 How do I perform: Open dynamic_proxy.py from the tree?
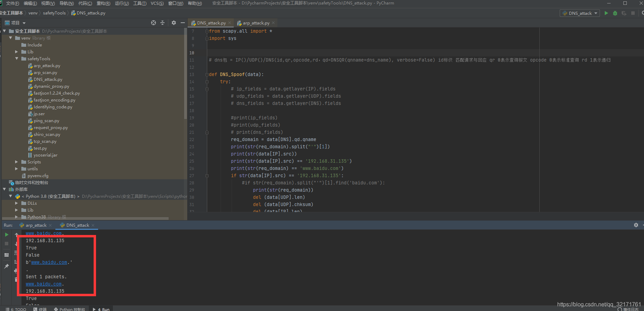(51, 86)
